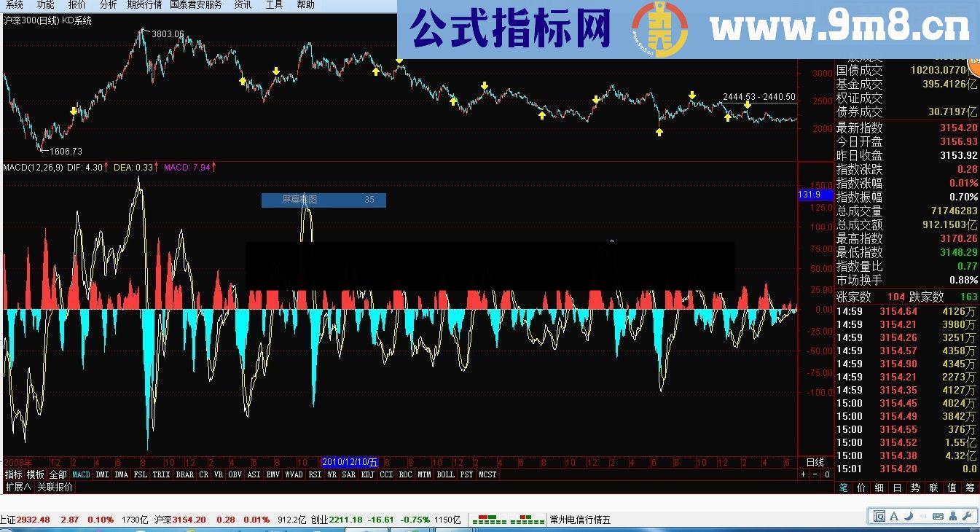Open the 分析 menu
The width and height of the screenshot is (980, 532).
pos(108,4)
